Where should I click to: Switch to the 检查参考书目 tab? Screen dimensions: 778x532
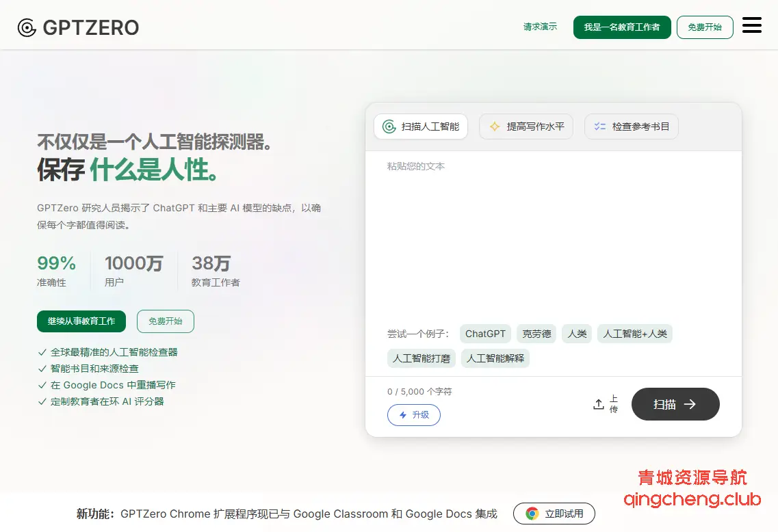[x=631, y=126]
